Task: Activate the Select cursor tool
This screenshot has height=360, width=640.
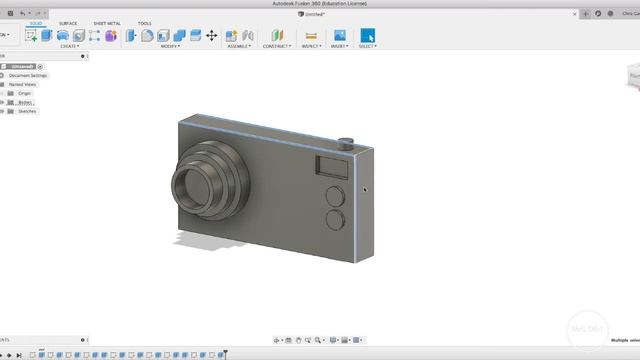Action: pyautogui.click(x=368, y=36)
